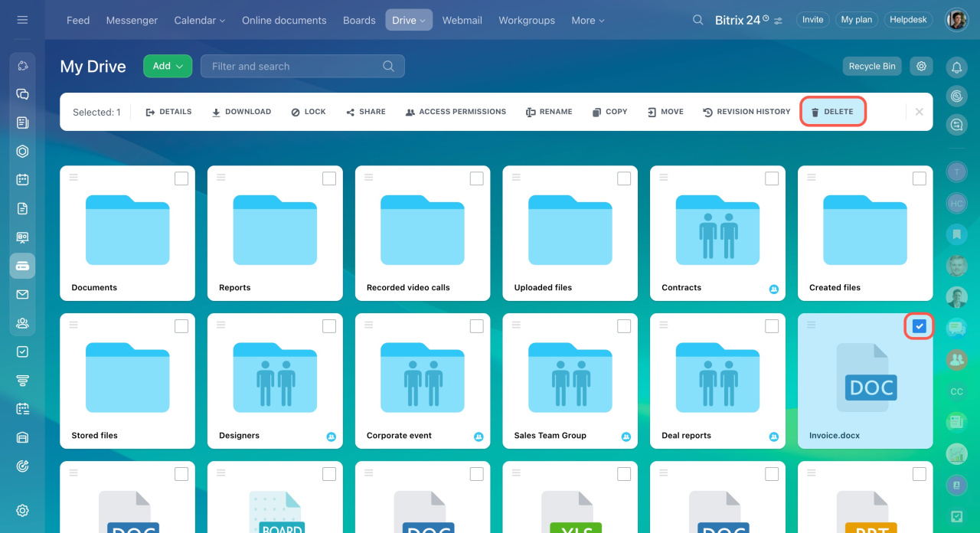
Task: Click Rename in the action bar
Action: [x=549, y=112]
